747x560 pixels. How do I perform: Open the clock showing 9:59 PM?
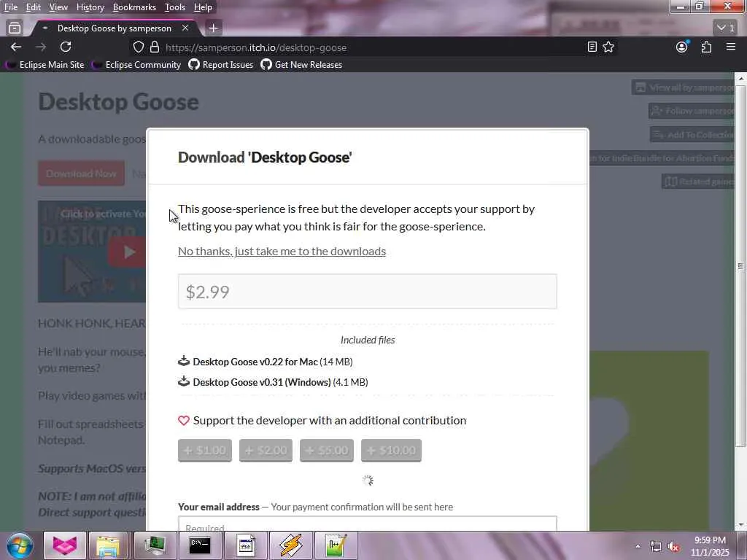(x=710, y=546)
